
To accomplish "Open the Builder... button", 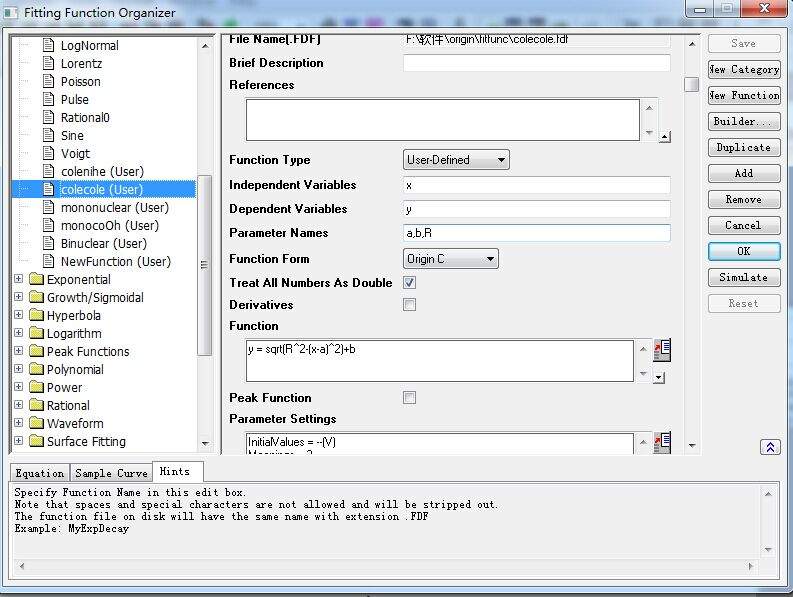I will click(x=744, y=121).
